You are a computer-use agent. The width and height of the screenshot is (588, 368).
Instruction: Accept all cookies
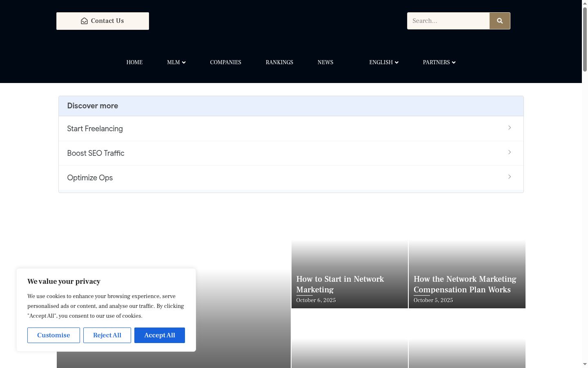(x=160, y=335)
